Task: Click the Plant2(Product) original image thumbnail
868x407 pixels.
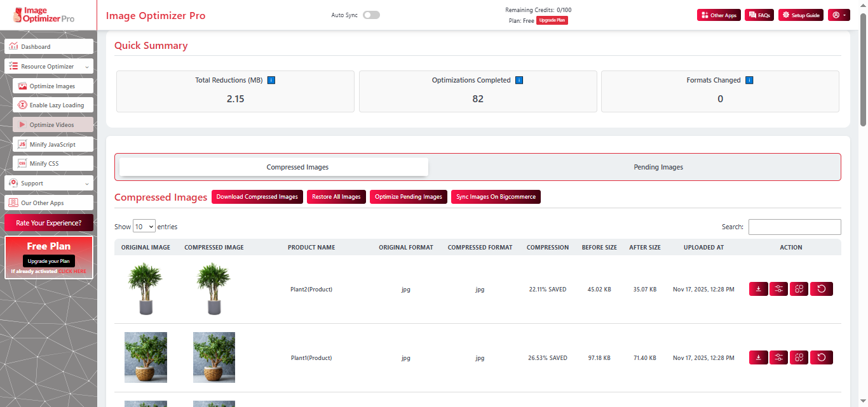Action: [146, 289]
